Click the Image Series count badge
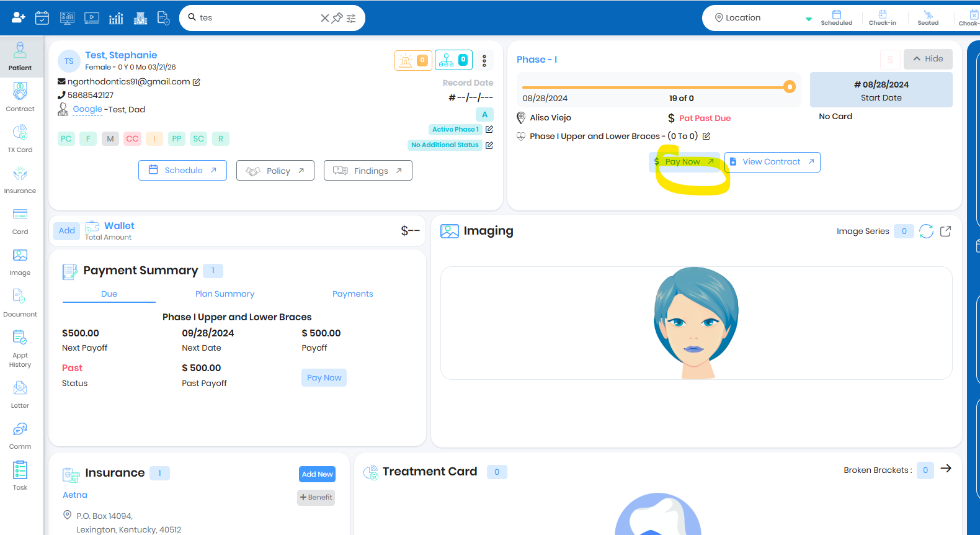Image resolution: width=980 pixels, height=535 pixels. pos(904,232)
